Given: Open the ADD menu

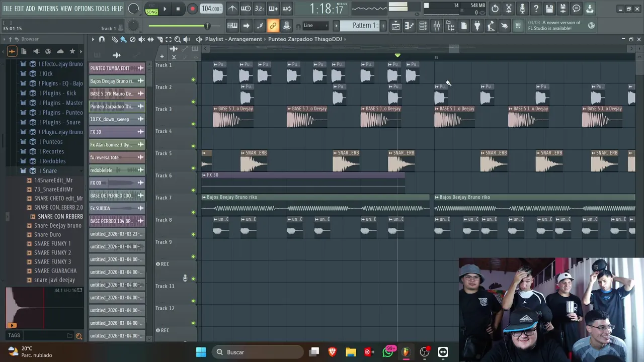Looking at the screenshot, I should coord(31,9).
